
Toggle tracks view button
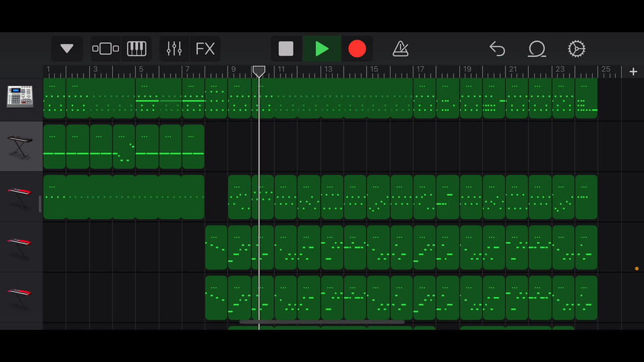(x=105, y=49)
